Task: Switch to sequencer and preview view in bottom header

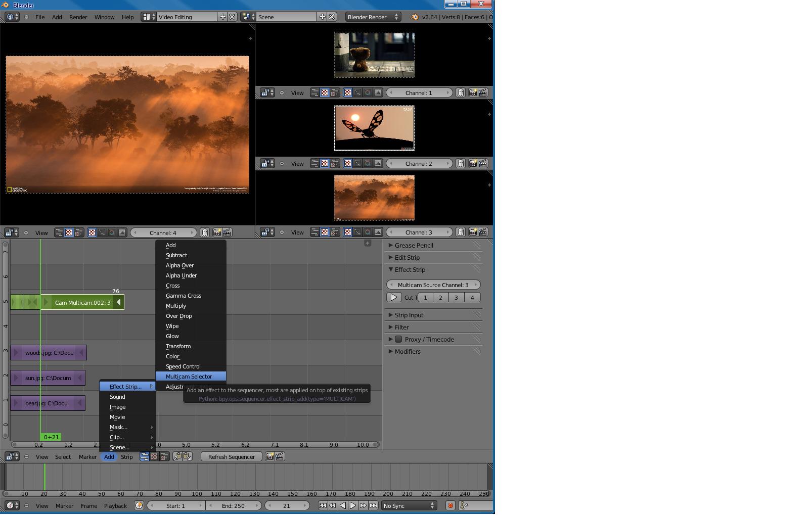Action: pyautogui.click(x=164, y=457)
